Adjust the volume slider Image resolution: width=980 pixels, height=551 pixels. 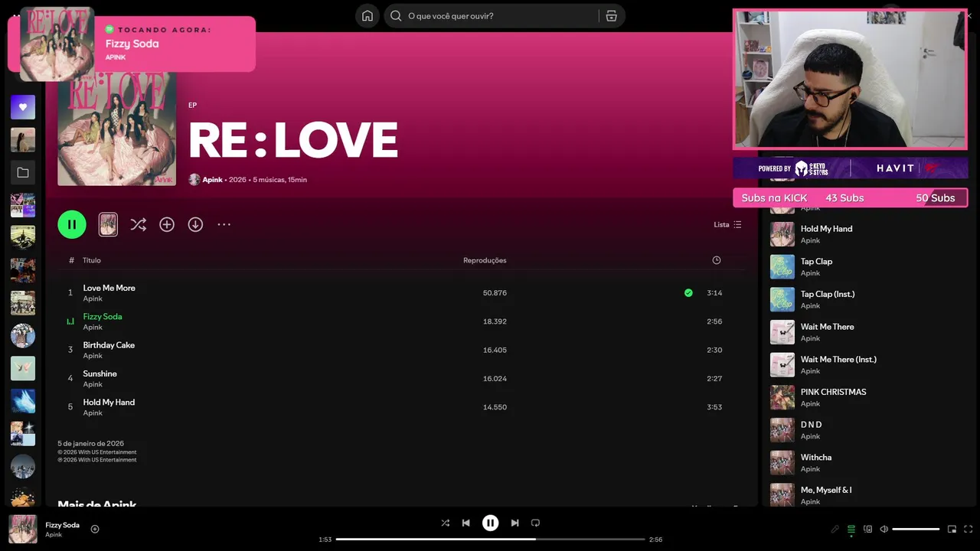(x=916, y=529)
